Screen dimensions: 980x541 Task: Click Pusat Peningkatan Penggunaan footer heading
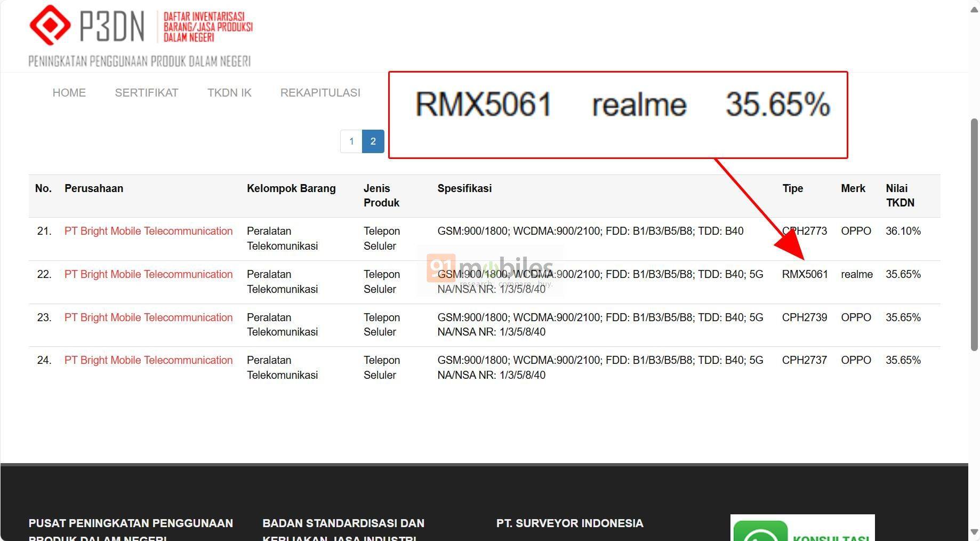(x=131, y=530)
